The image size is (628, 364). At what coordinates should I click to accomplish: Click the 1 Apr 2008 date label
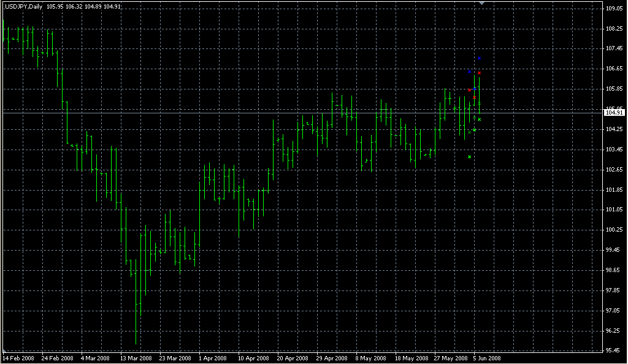click(214, 358)
